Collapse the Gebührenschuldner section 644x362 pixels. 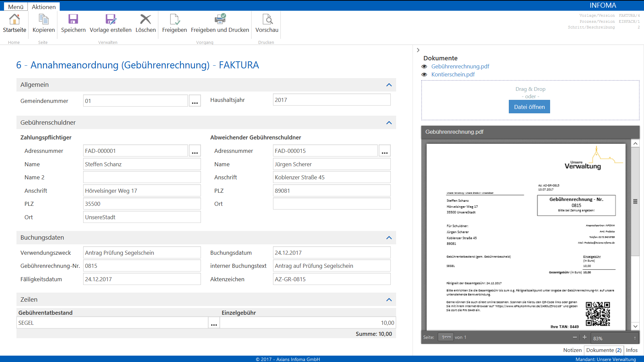pyautogui.click(x=389, y=123)
